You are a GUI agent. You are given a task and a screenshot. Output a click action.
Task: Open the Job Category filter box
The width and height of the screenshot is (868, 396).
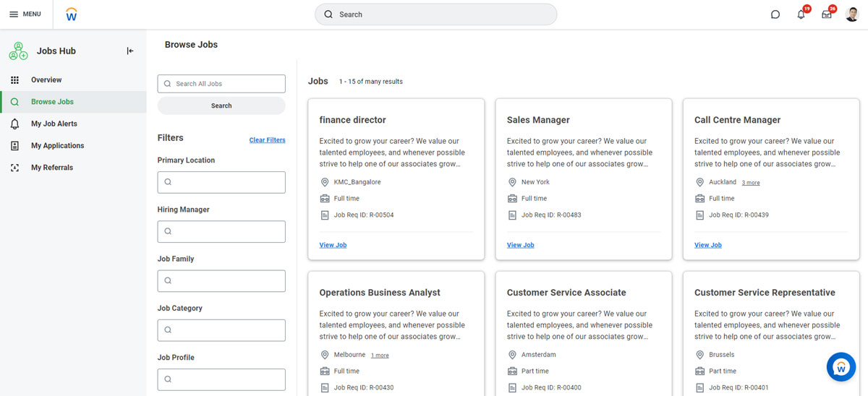point(221,330)
